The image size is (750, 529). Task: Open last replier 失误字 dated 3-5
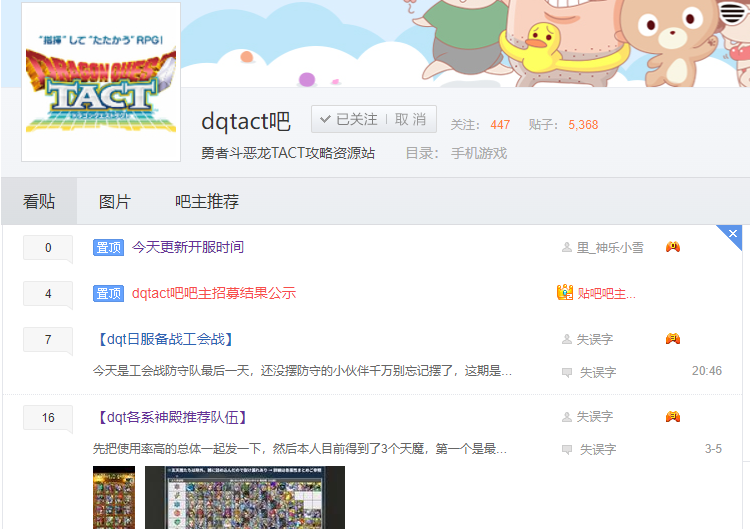tap(598, 450)
